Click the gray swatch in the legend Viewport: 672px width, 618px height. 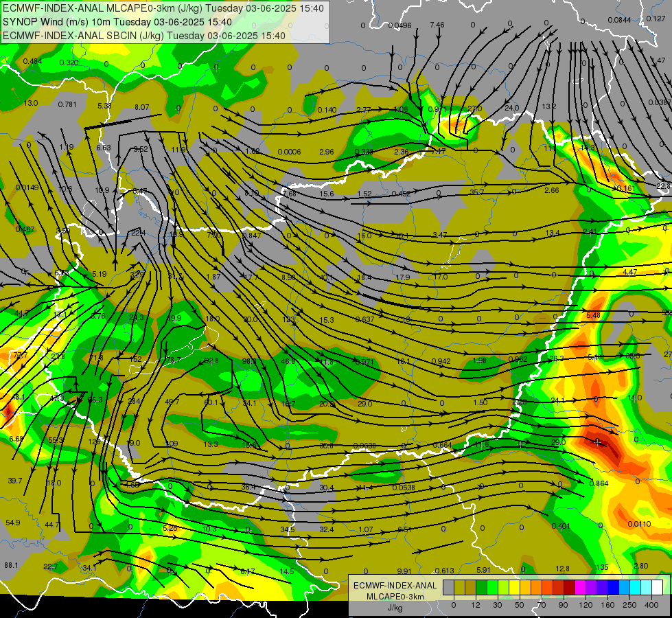pos(448,587)
